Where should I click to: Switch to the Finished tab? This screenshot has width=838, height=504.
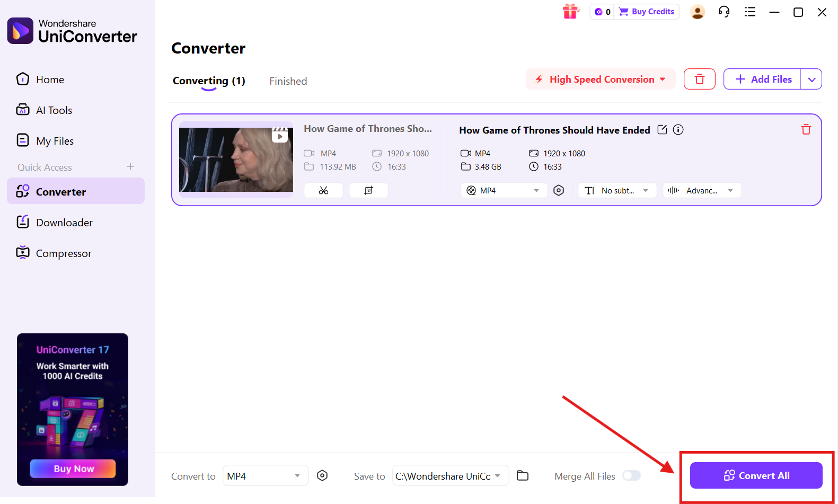click(x=288, y=81)
